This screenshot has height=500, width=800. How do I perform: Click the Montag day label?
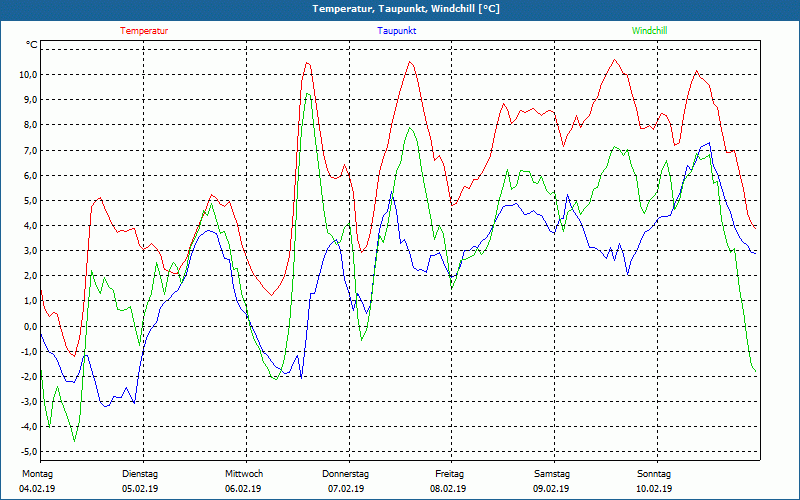[x=37, y=474]
